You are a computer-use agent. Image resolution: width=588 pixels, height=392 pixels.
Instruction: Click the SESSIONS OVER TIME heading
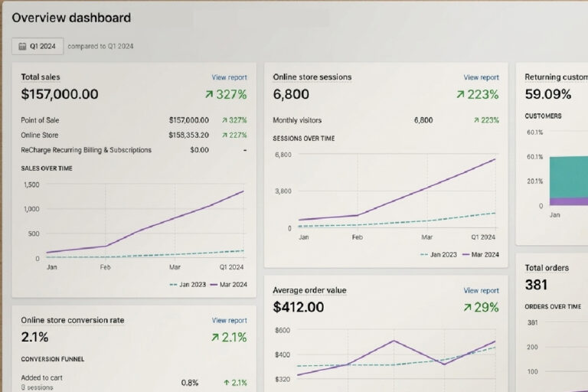[x=304, y=139]
